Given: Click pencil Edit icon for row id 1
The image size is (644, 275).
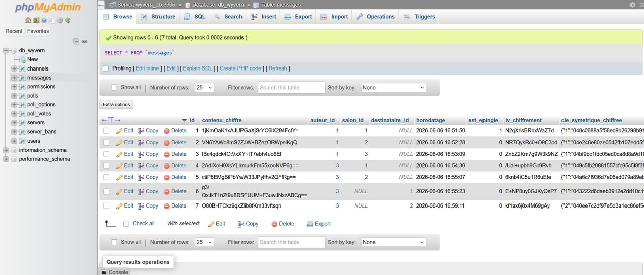Looking at the screenshot, I should [119, 131].
